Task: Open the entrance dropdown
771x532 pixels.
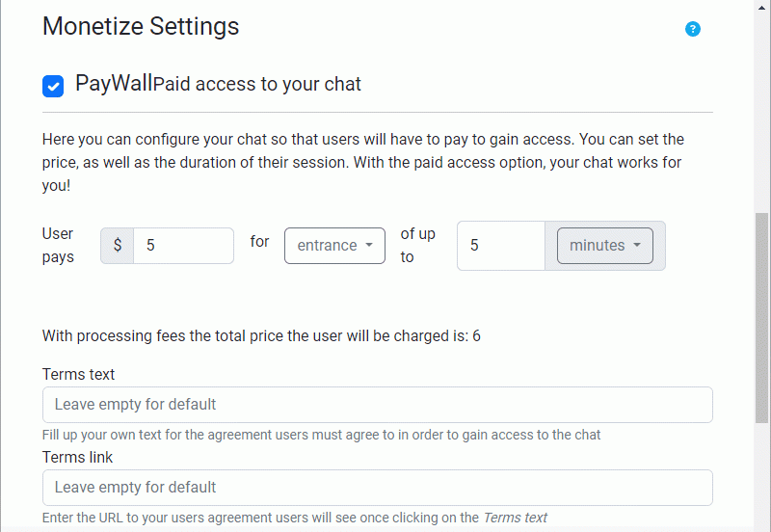Action: [x=334, y=246]
